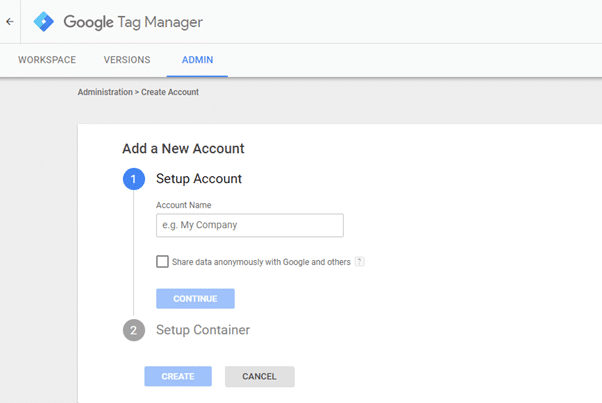Screen dimensions: 602x403
Task: Click the step 2 circle icon
Action: click(x=134, y=330)
